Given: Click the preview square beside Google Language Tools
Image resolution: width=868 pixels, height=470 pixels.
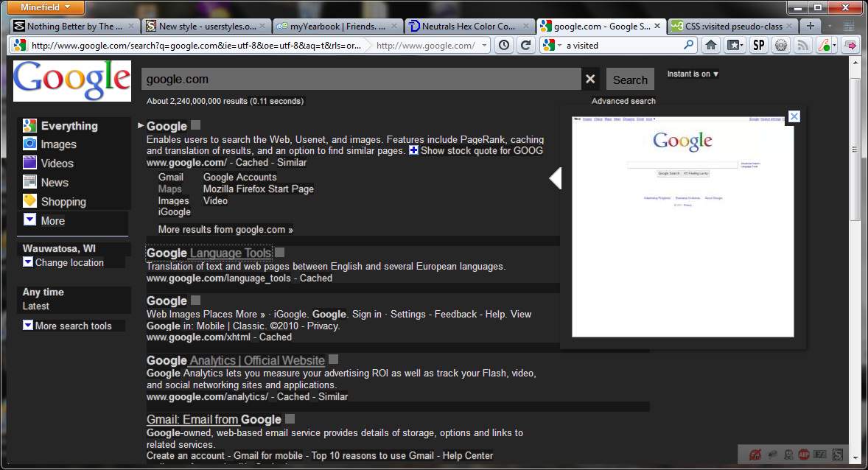Looking at the screenshot, I should pyautogui.click(x=279, y=253).
